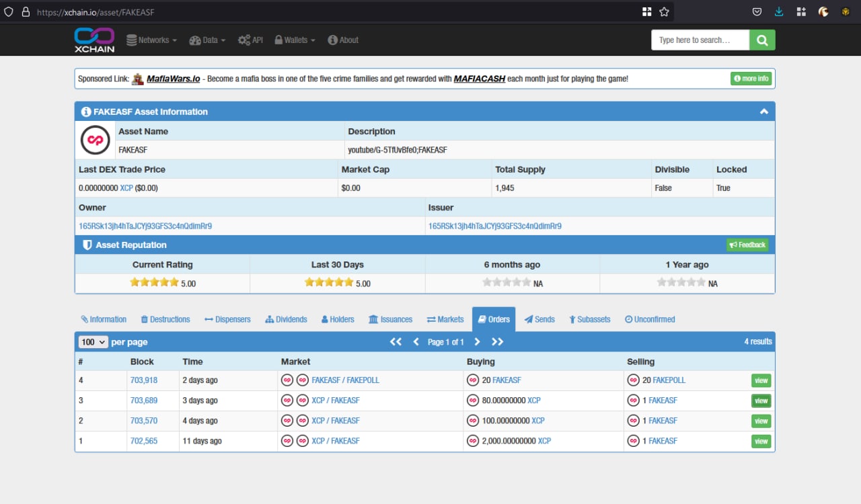This screenshot has width=861, height=504.
Task: Click view button for block 703,570 order
Action: pyautogui.click(x=761, y=421)
